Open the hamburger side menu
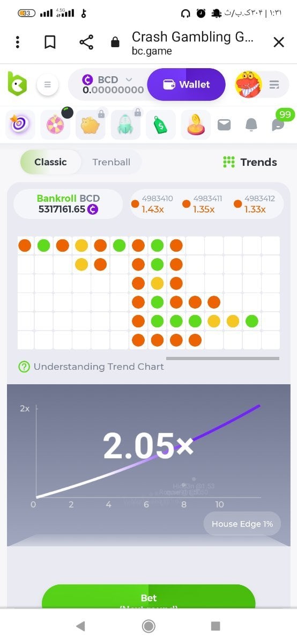This screenshot has width=297, height=644. coord(47,84)
